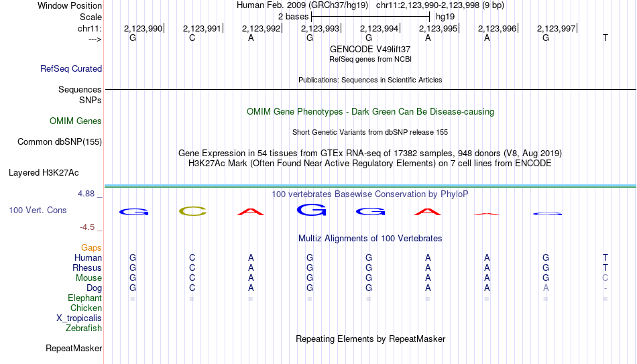Open the OMIM Genes track label
Image resolution: width=637 pixels, height=364 pixels.
click(76, 121)
